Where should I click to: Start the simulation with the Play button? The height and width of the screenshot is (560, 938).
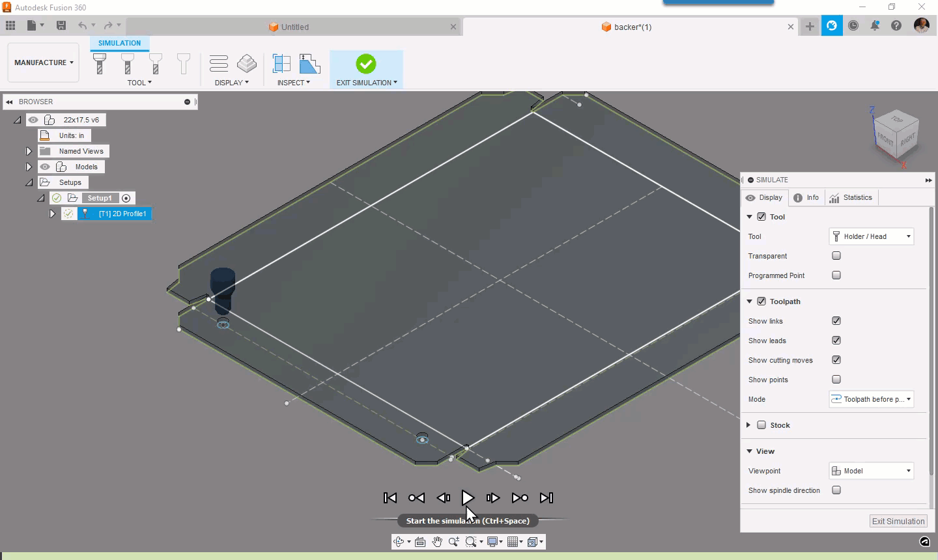(x=468, y=497)
